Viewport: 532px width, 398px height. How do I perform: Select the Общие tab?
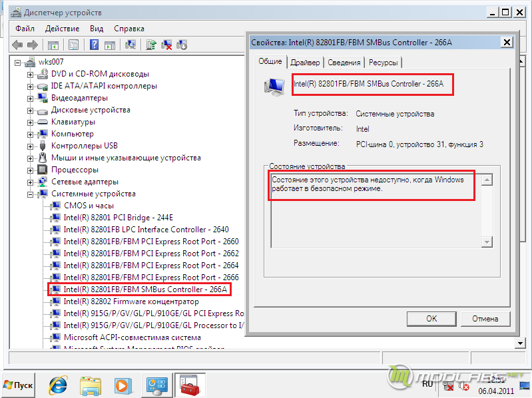point(270,62)
